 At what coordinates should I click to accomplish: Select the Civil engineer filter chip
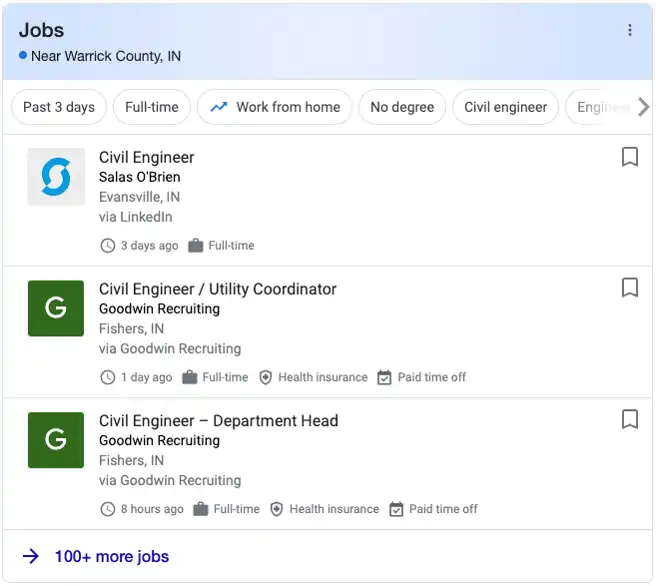(505, 107)
